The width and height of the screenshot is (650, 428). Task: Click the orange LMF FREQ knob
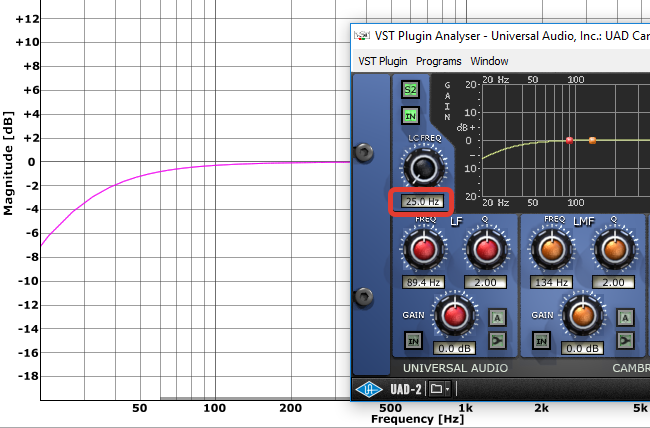click(x=551, y=250)
